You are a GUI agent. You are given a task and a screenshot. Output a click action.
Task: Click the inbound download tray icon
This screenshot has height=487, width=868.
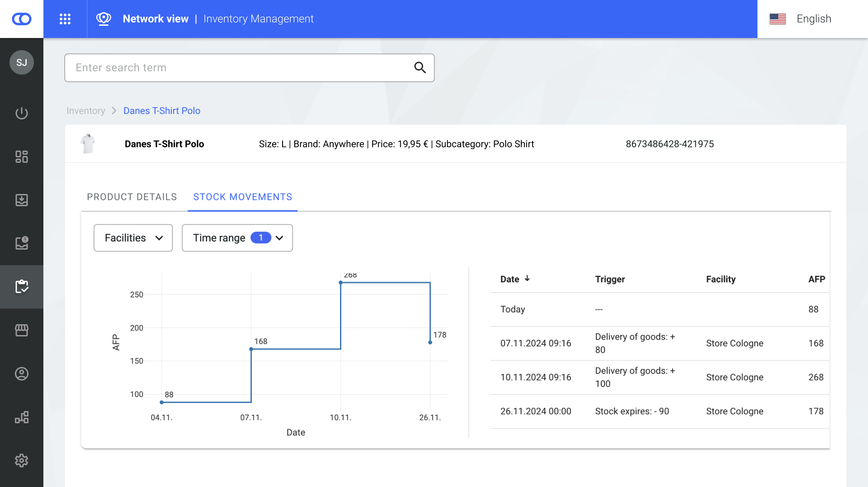pos(22,200)
